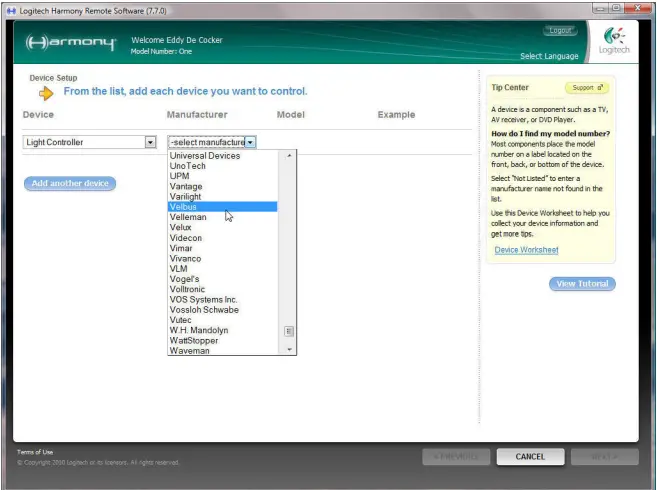Screen dimensions: 657x490
Task: Click the manufacturer list scrollbar thumb
Action: coord(289,332)
